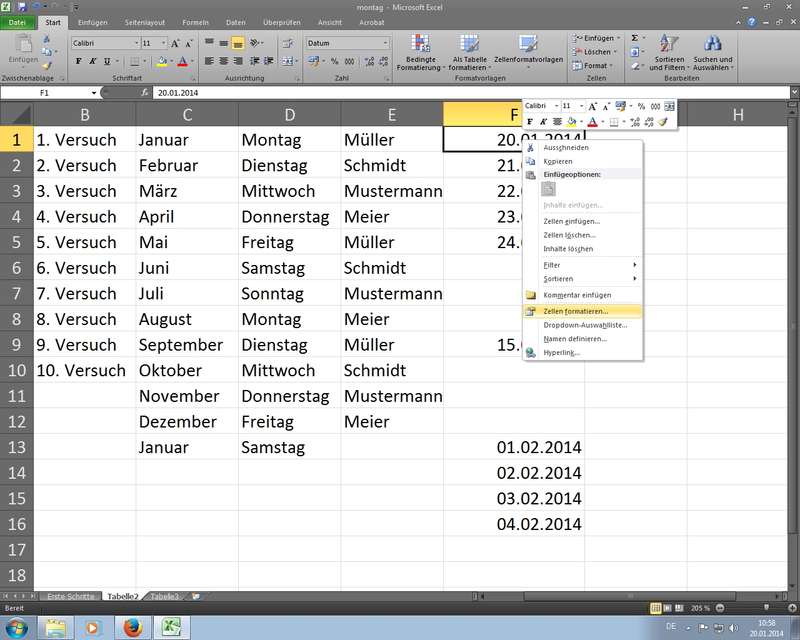This screenshot has height=640, width=800.
Task: Expand the Format dropdown in the Zellen group
Action: pyautogui.click(x=611, y=66)
